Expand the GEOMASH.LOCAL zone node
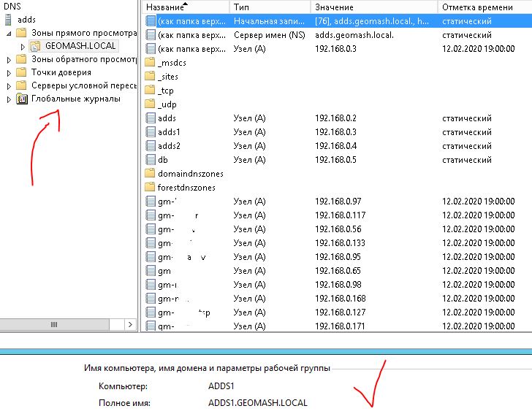The image size is (532, 414). [x=23, y=47]
